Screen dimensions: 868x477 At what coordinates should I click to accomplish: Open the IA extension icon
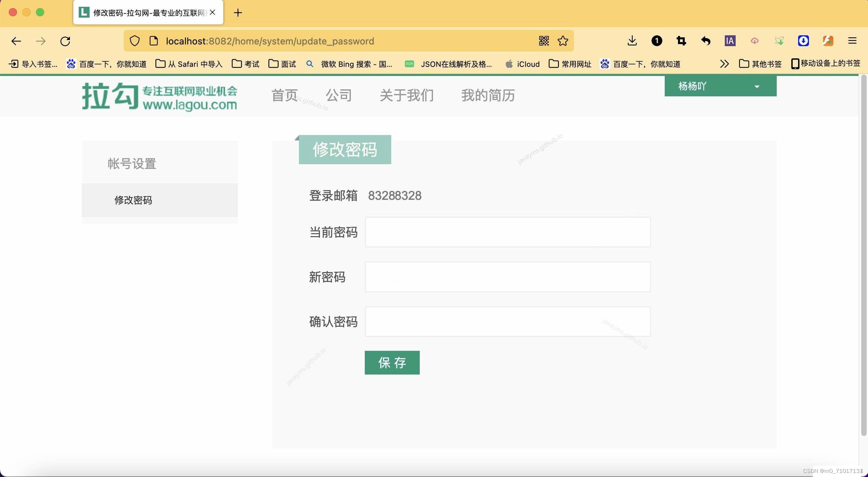tap(730, 41)
